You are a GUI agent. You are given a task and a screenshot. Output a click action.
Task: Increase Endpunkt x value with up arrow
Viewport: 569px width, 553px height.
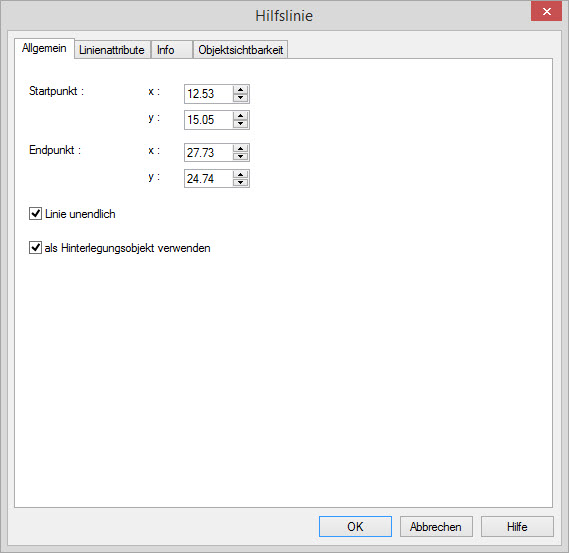pos(240,148)
